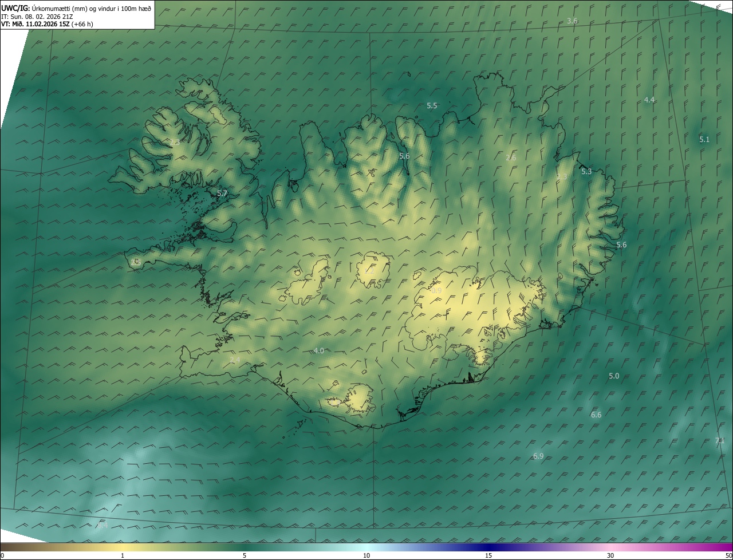Image resolution: width=733 pixels, height=560 pixels.
Task: Click the 2.6 value label in northeast Iceland
Action: click(511, 158)
